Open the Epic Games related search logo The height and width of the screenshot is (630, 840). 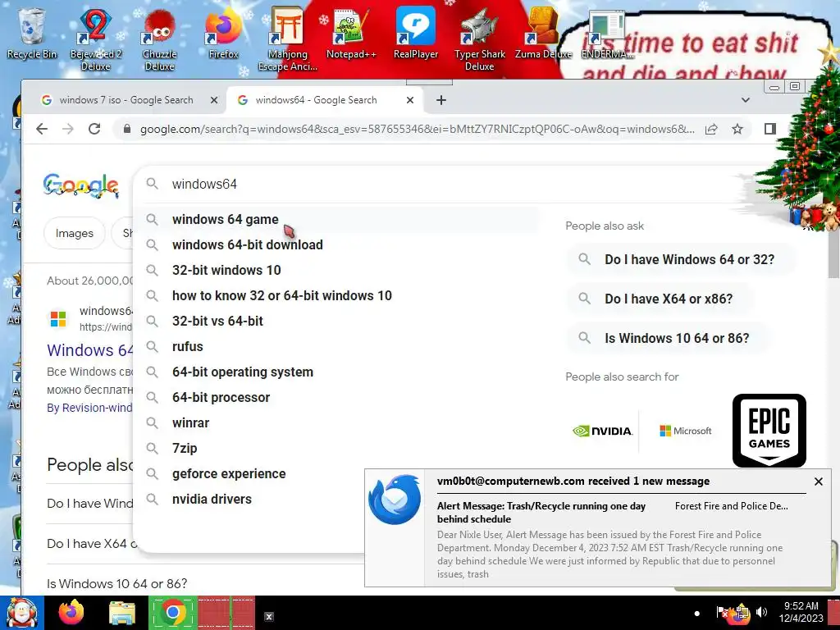click(769, 430)
